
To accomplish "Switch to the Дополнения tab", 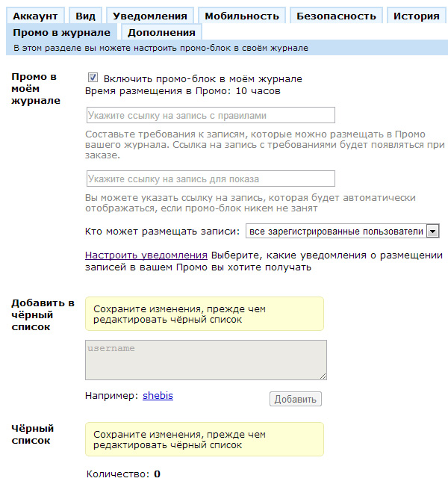I will [161, 32].
